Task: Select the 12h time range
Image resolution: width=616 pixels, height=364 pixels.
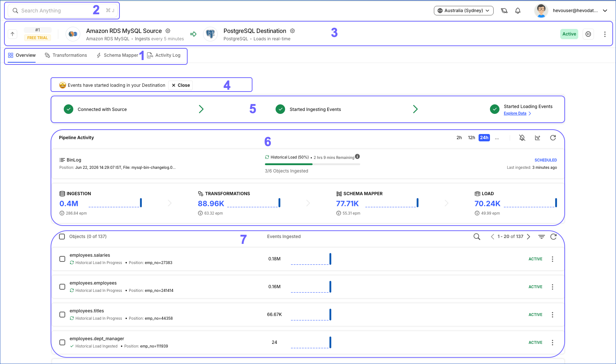Action: [x=472, y=138]
